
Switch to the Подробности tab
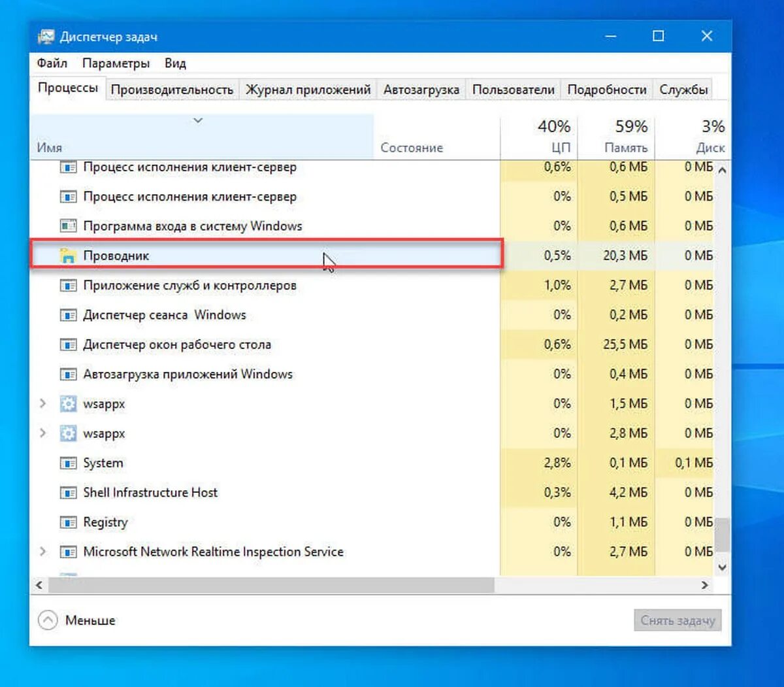(607, 90)
